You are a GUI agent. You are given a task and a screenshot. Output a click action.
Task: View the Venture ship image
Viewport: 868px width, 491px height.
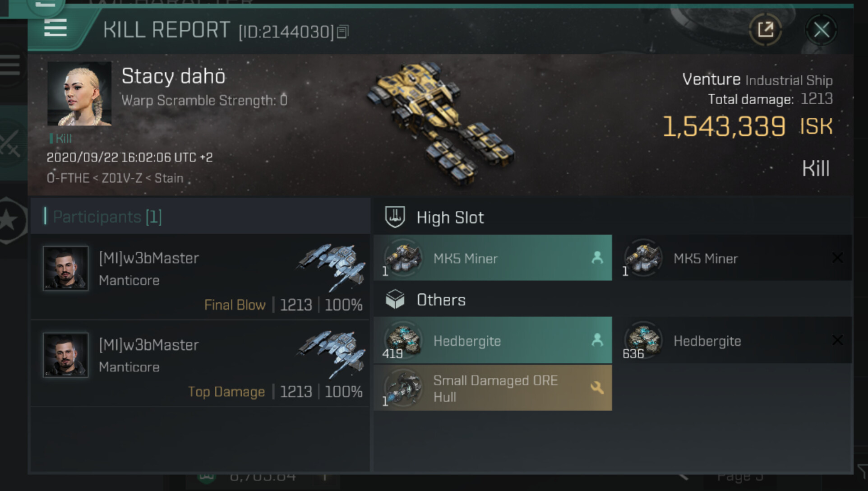441,123
